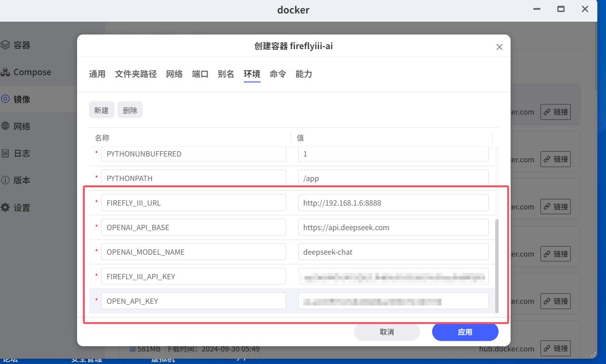Switch to the 别名 tab
Image resolution: width=606 pixels, height=364 pixels.
point(226,74)
